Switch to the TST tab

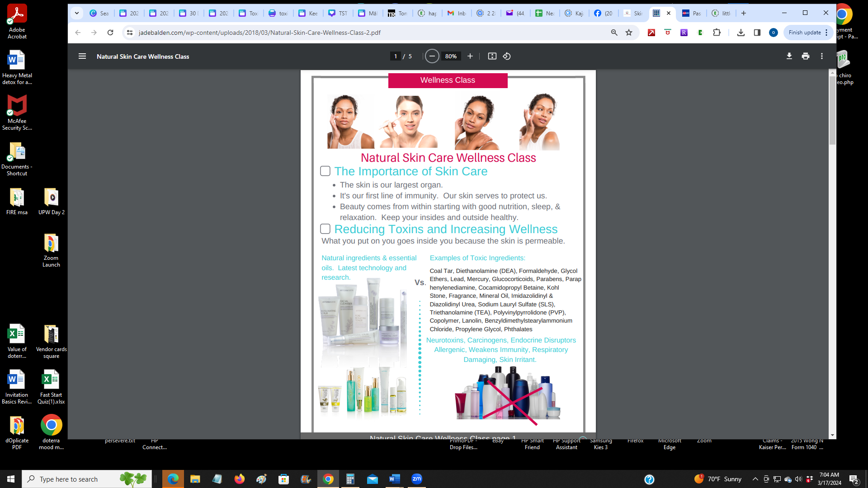click(x=338, y=13)
